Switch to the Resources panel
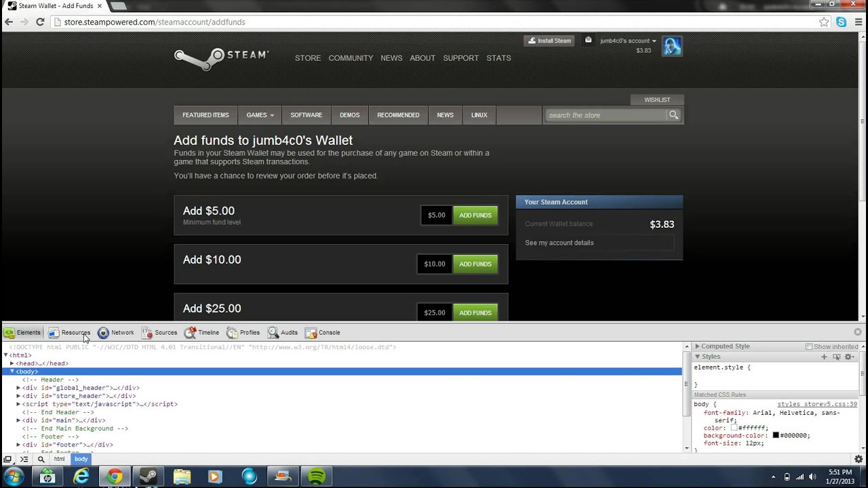Screen dimensions: 868x488 tap(68, 333)
